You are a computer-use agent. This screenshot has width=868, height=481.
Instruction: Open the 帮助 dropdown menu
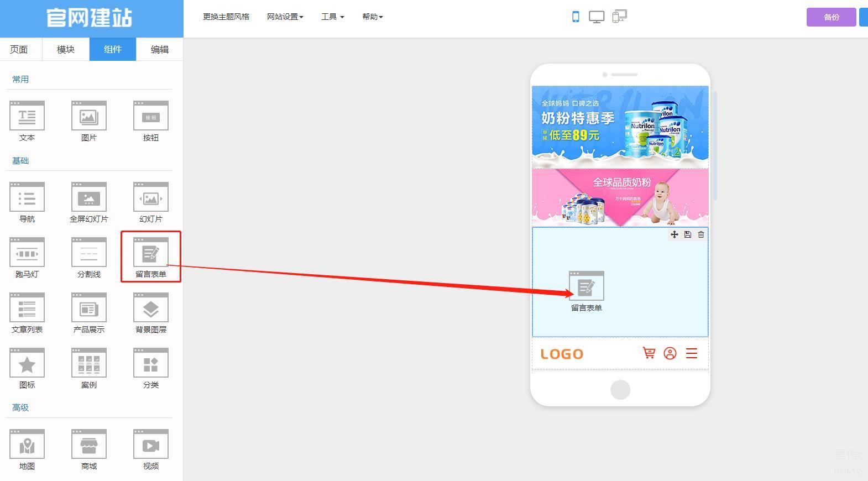pyautogui.click(x=372, y=17)
